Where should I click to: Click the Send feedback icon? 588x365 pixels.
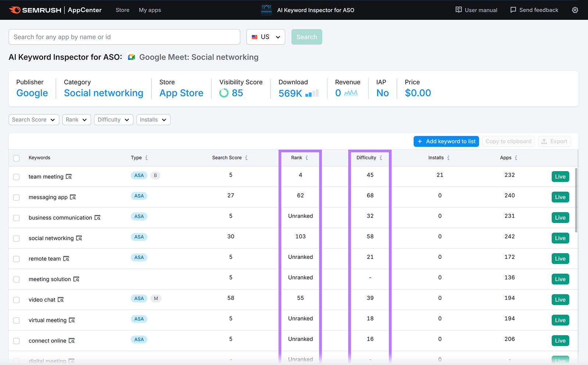(513, 10)
